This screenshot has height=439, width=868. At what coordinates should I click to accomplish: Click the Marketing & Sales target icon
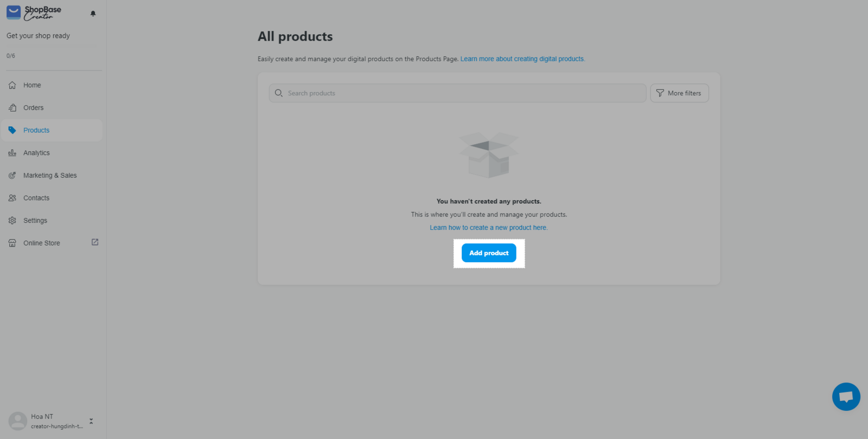pyautogui.click(x=12, y=176)
